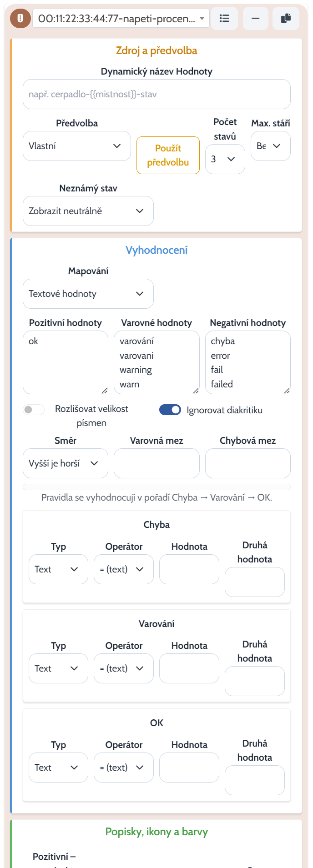Open the Varování section Operátor dropdown

click(124, 668)
